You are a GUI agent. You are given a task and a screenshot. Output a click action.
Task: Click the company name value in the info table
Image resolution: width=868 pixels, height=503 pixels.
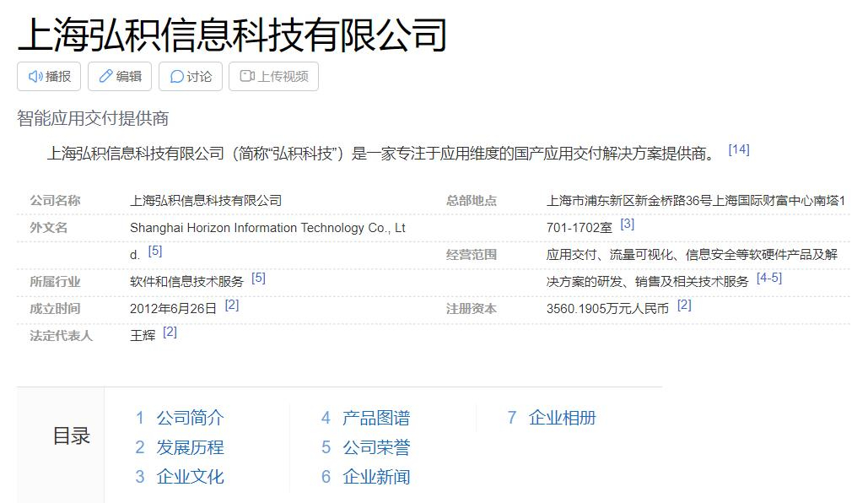coord(206,201)
